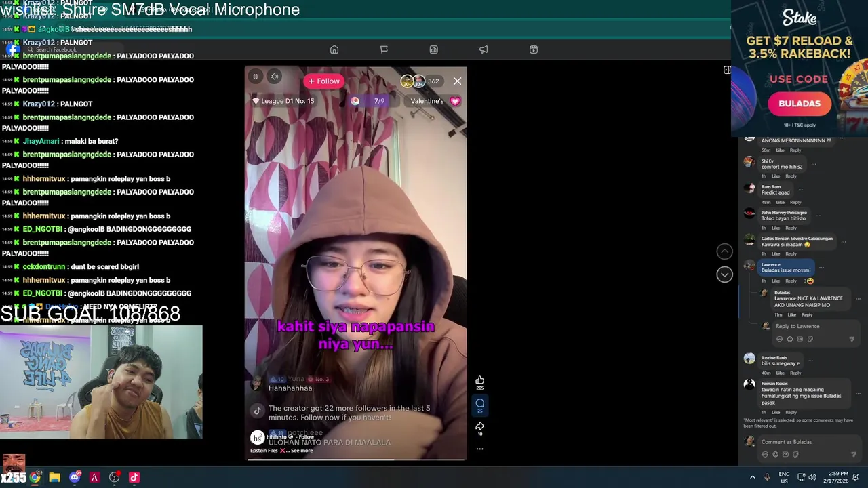Viewport: 868px width, 488px height.
Task: Close the TikTok live player
Action: (457, 81)
